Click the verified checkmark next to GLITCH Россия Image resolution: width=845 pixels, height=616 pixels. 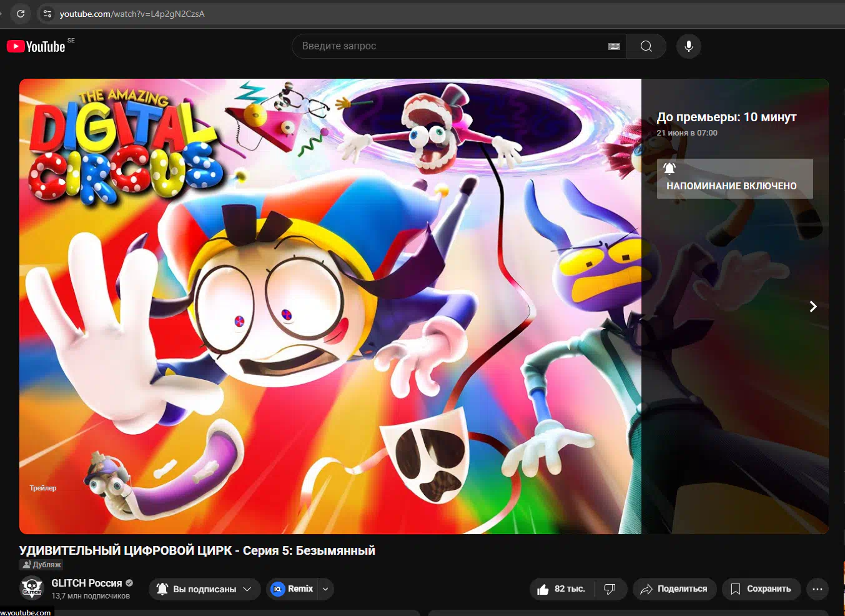(x=129, y=583)
